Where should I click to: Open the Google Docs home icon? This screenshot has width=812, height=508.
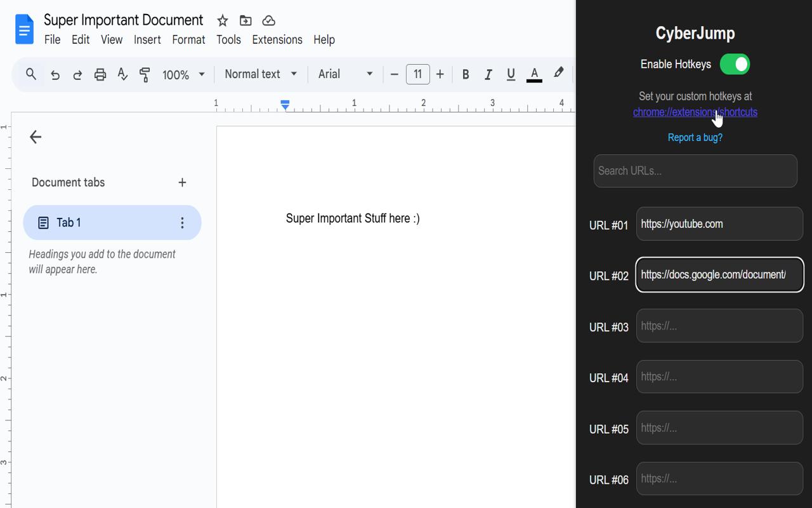pos(24,30)
